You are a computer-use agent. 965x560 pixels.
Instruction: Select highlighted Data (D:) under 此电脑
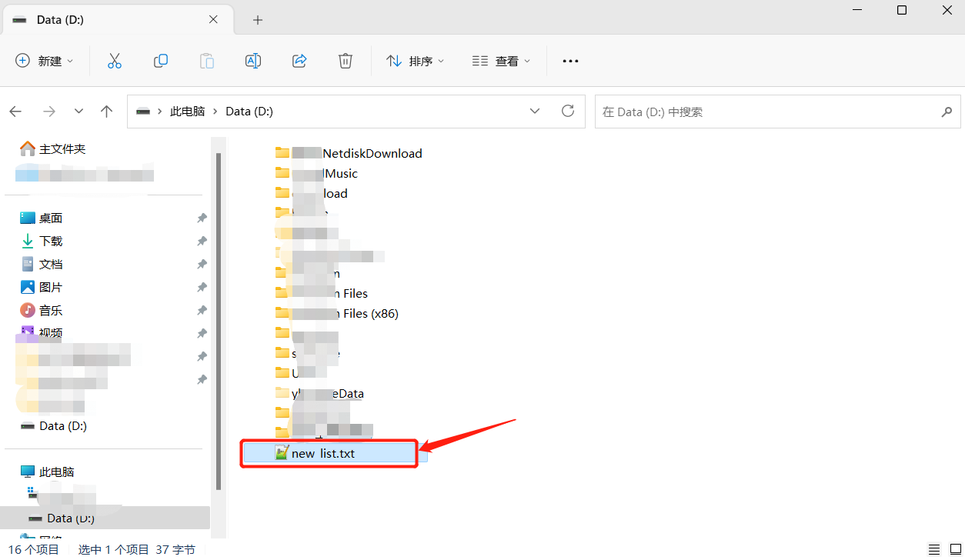point(105,518)
